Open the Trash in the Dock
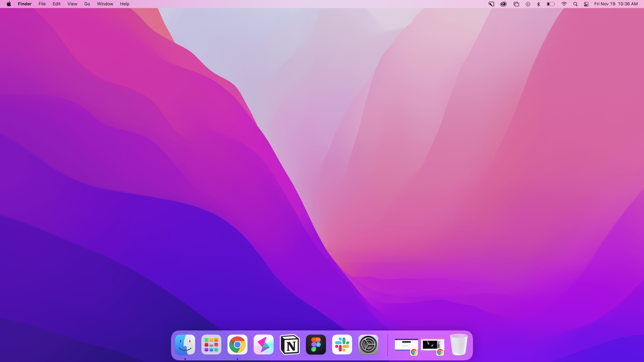The width and height of the screenshot is (644, 362). (x=459, y=345)
